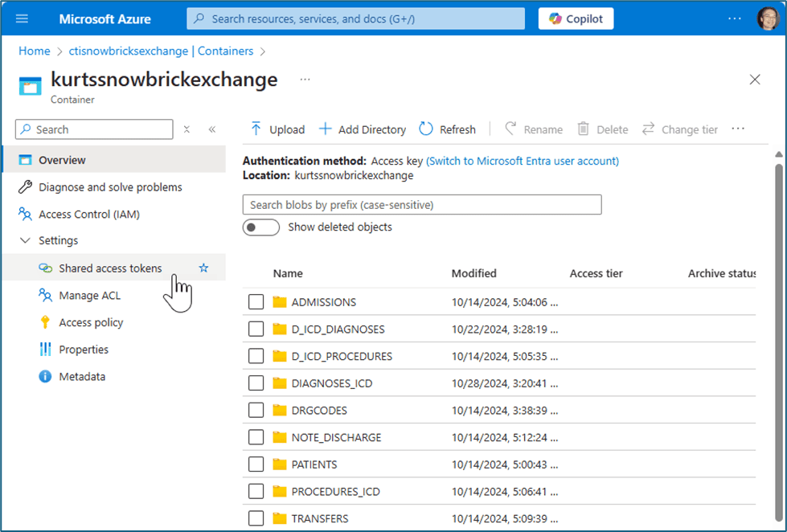Screen dimensions: 787x532
Task: Click Add Directory in the toolbar
Action: click(x=363, y=129)
